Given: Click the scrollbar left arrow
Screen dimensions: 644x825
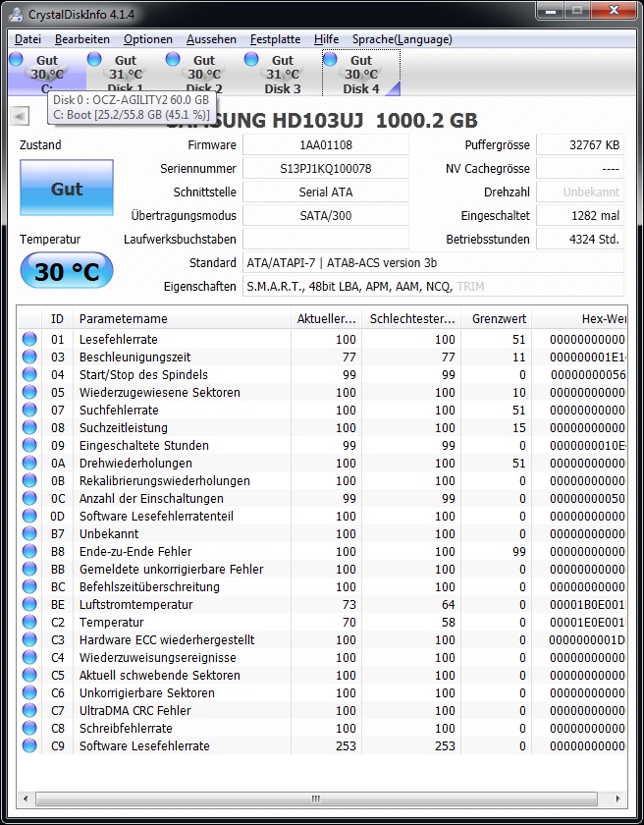Looking at the screenshot, I should coord(26,798).
